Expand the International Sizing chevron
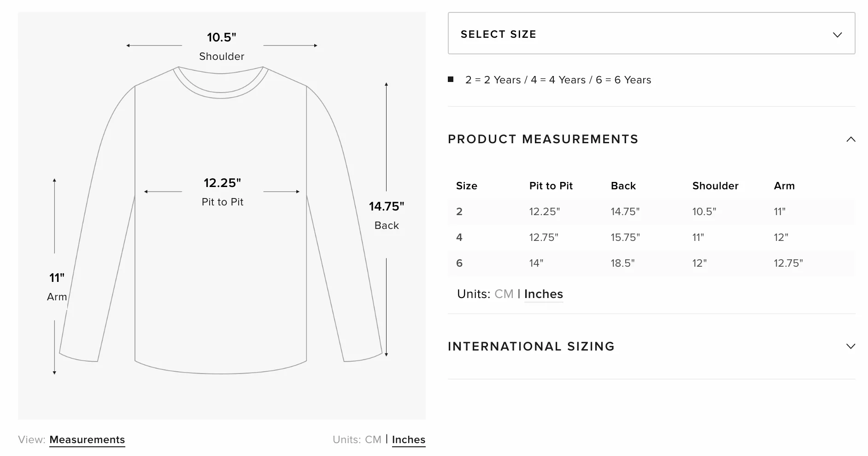This screenshot has height=456, width=868. pos(851,346)
